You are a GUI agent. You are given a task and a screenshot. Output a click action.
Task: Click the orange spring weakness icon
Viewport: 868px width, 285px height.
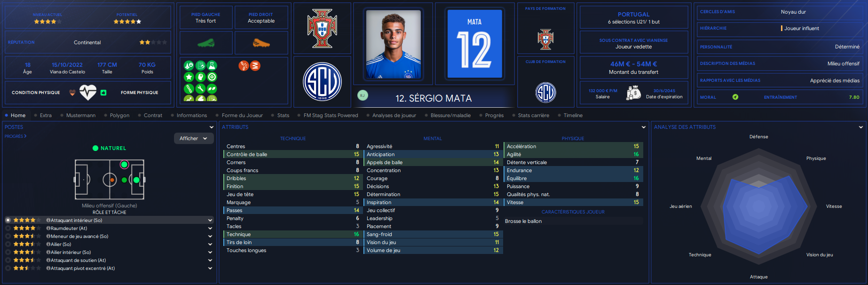255,66
